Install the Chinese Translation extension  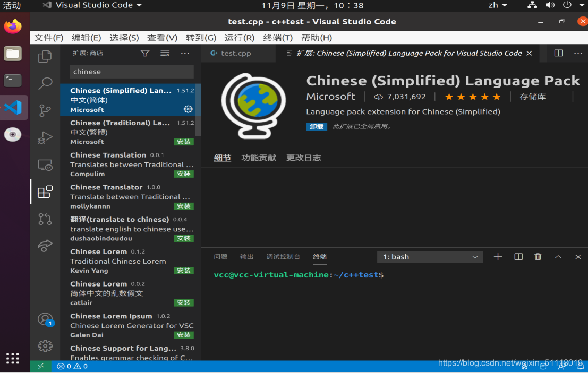tap(184, 174)
